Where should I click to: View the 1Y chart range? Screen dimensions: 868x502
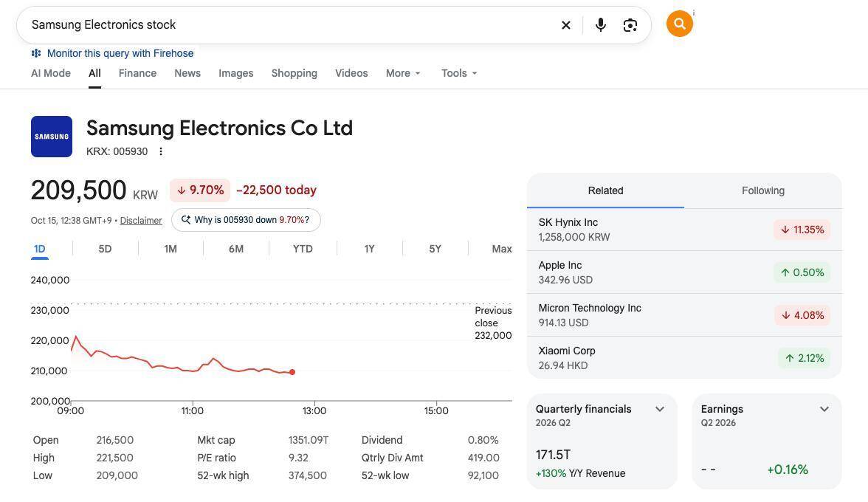369,249
